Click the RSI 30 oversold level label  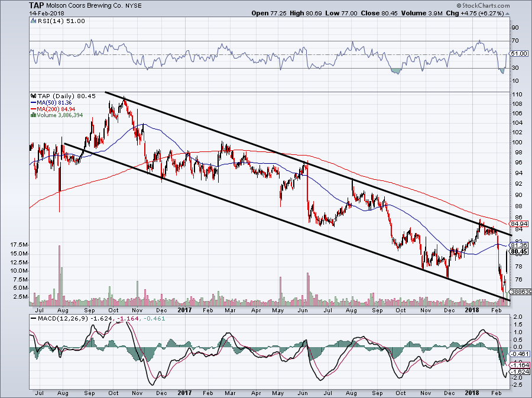click(x=515, y=68)
